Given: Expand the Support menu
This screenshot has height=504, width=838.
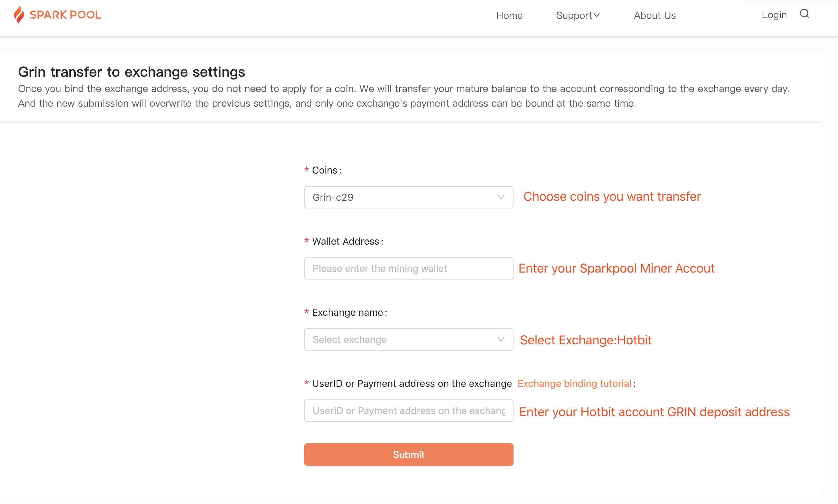Looking at the screenshot, I should pos(574,15).
